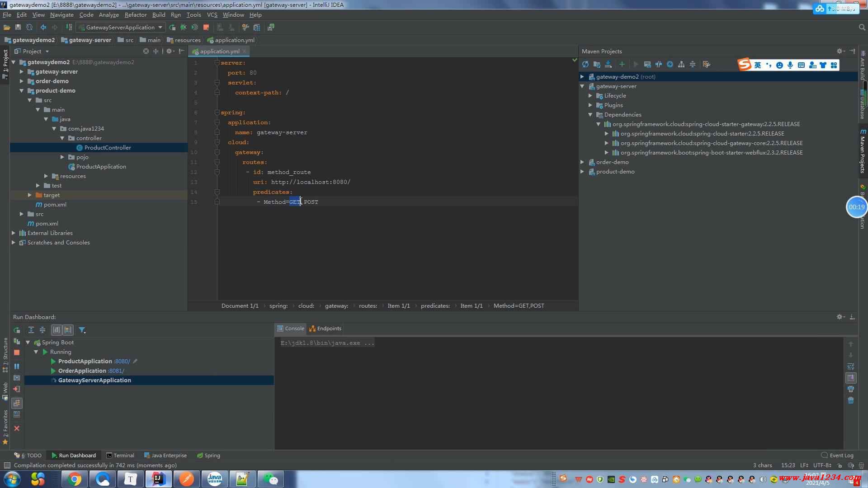868x488 pixels.
Task: Open the Build menu
Action: point(159,14)
